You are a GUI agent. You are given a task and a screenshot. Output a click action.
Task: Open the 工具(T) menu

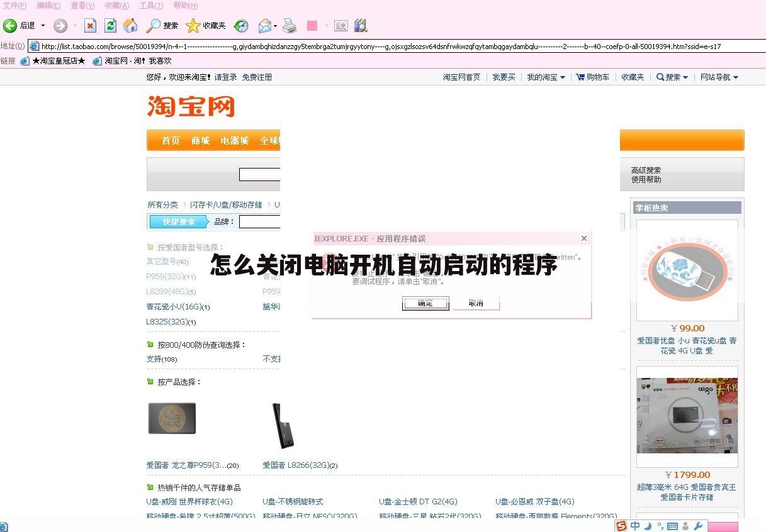tap(151, 6)
